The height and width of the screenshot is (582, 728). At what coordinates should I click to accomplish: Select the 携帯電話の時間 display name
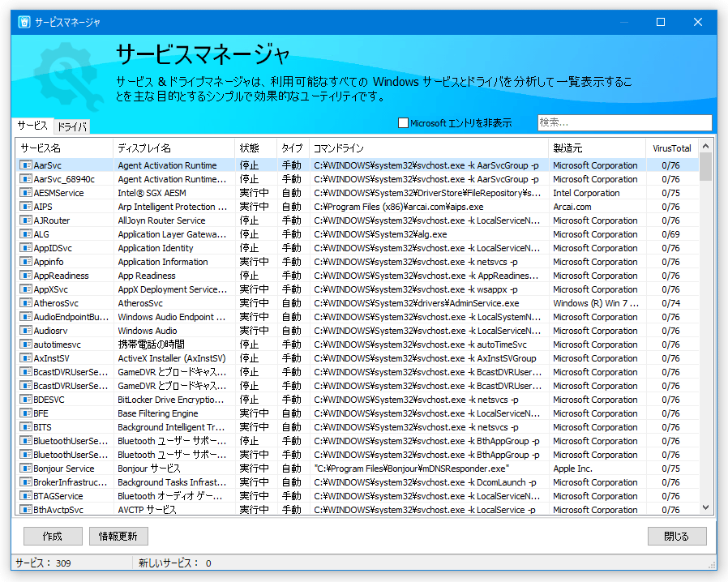pyautogui.click(x=151, y=344)
